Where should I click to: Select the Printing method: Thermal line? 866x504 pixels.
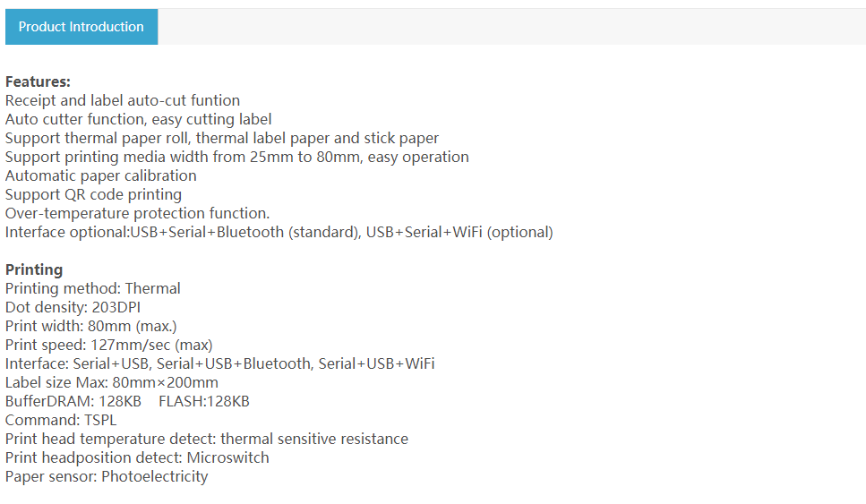(x=92, y=288)
